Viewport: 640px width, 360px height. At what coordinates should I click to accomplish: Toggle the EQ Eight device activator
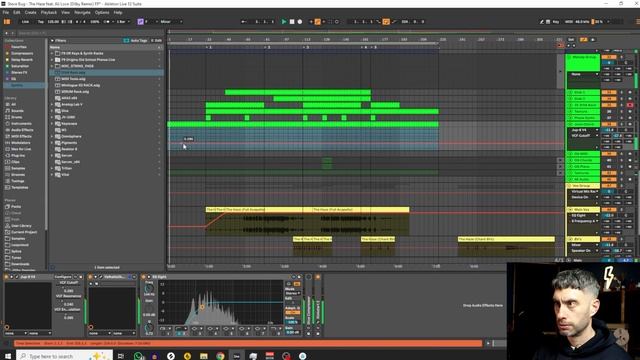[144, 277]
